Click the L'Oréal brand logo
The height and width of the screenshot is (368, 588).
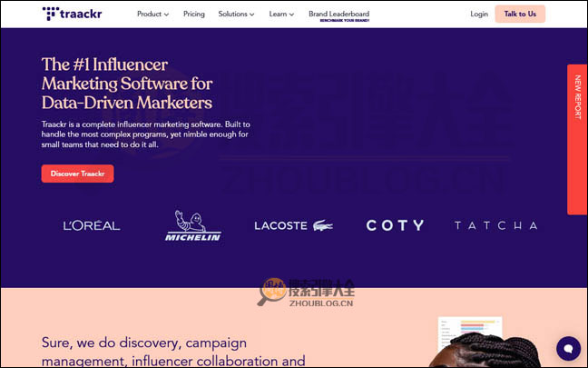(92, 225)
